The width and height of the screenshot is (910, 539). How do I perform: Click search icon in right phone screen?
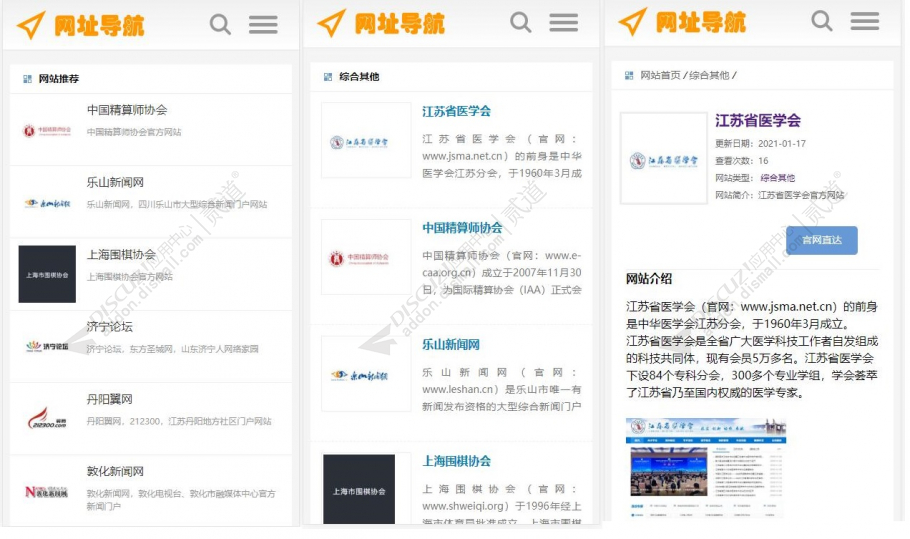[x=822, y=21]
